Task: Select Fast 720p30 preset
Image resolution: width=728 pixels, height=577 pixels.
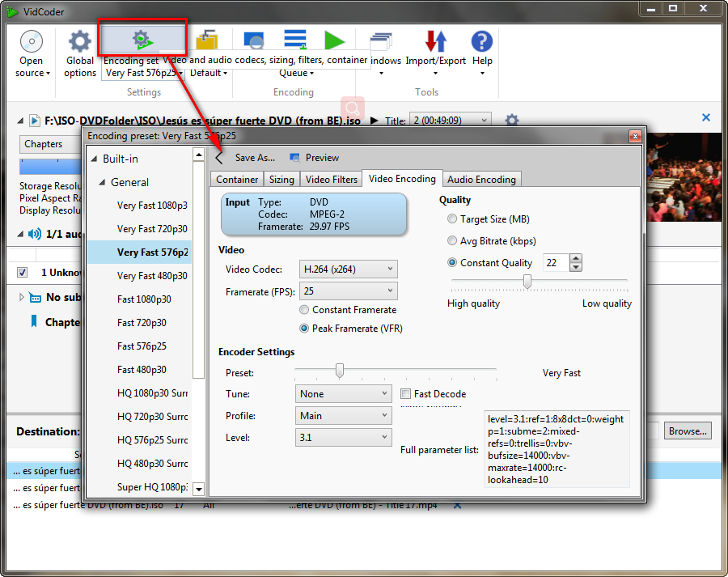Action: click(x=142, y=323)
